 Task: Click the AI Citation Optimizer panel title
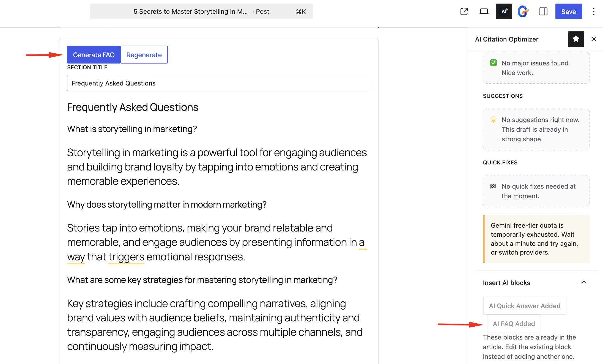click(506, 39)
